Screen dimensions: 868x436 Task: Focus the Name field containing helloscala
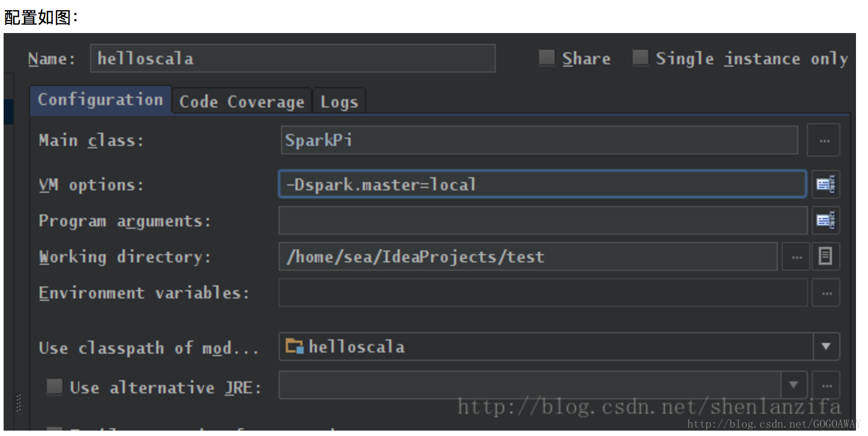click(293, 58)
